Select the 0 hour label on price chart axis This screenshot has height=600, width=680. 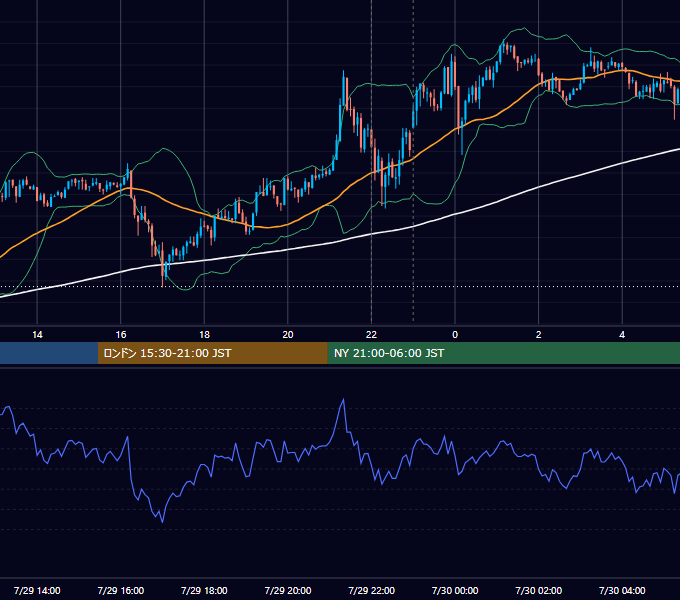(455, 335)
